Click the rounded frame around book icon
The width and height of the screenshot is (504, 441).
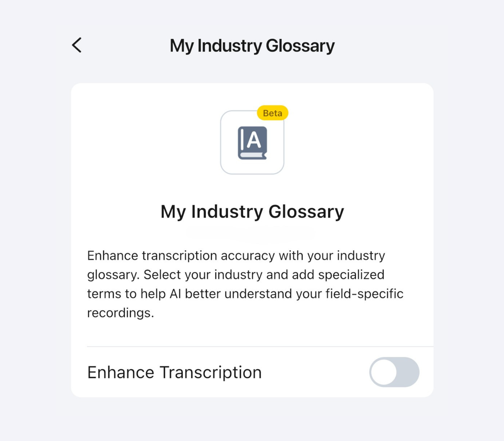252,142
